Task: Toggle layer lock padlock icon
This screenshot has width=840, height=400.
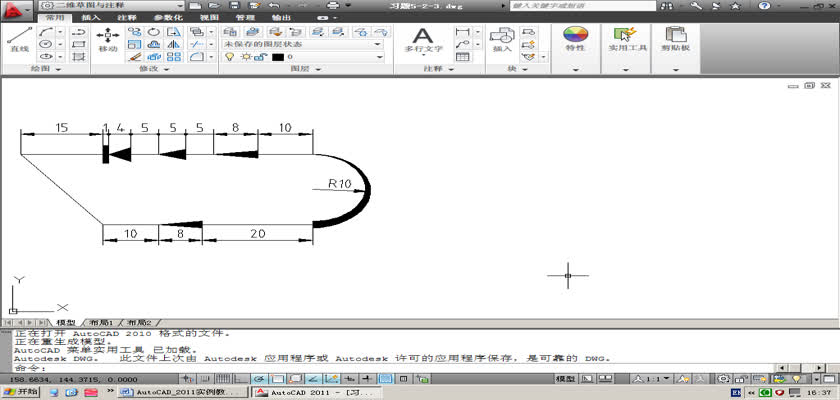Action: point(259,57)
